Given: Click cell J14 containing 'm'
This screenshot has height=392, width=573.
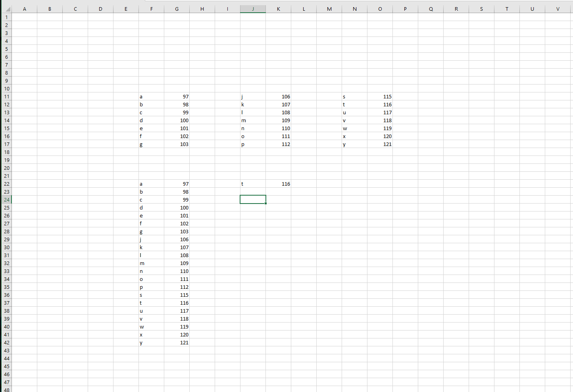Looking at the screenshot, I should tap(253, 120).
